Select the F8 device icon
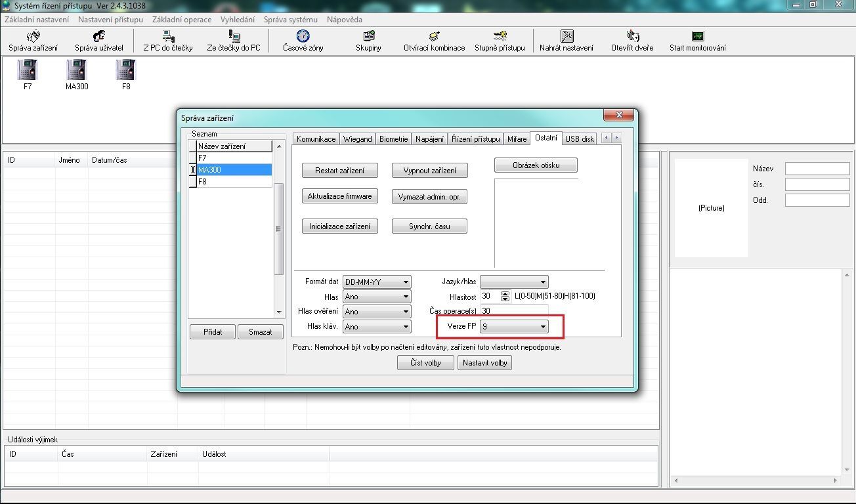The image size is (856, 504). tap(126, 70)
